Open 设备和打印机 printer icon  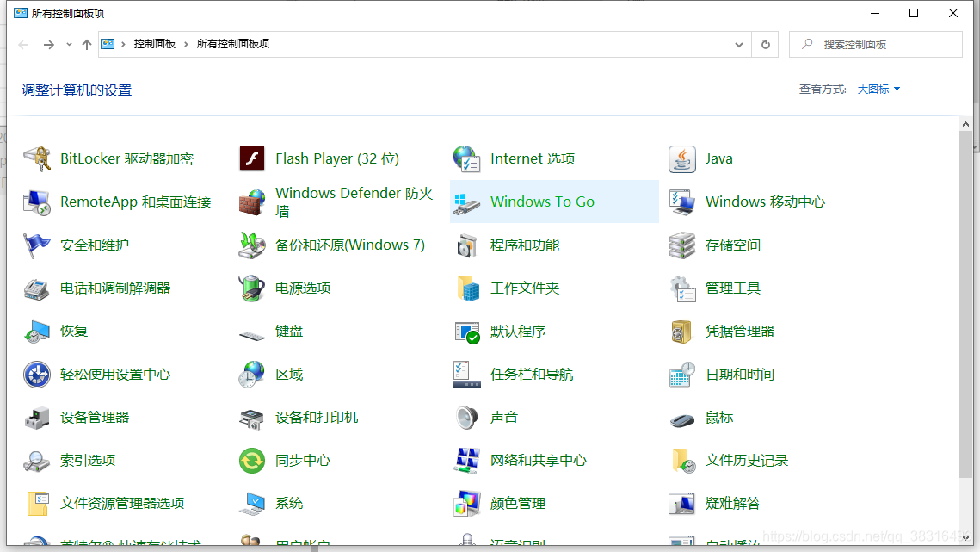point(252,418)
